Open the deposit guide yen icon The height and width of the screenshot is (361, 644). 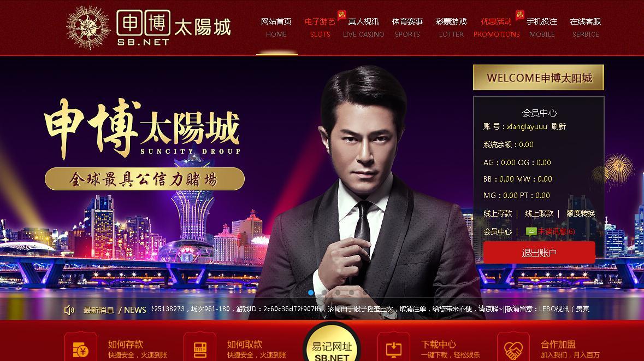point(80,350)
